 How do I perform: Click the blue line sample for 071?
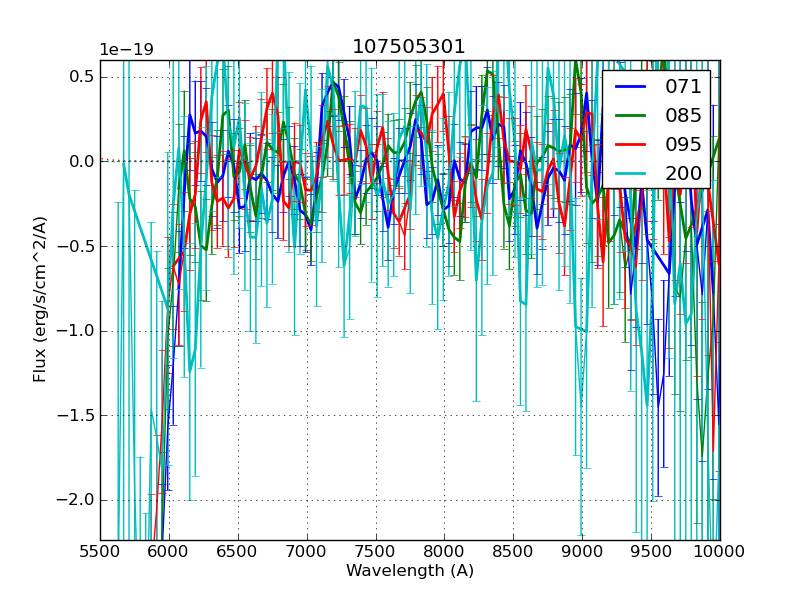pyautogui.click(x=631, y=87)
